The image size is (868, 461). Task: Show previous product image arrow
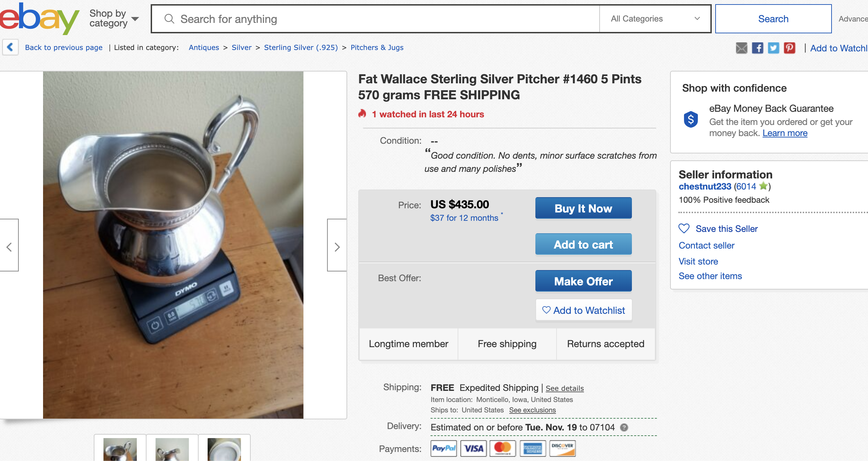[x=9, y=247]
